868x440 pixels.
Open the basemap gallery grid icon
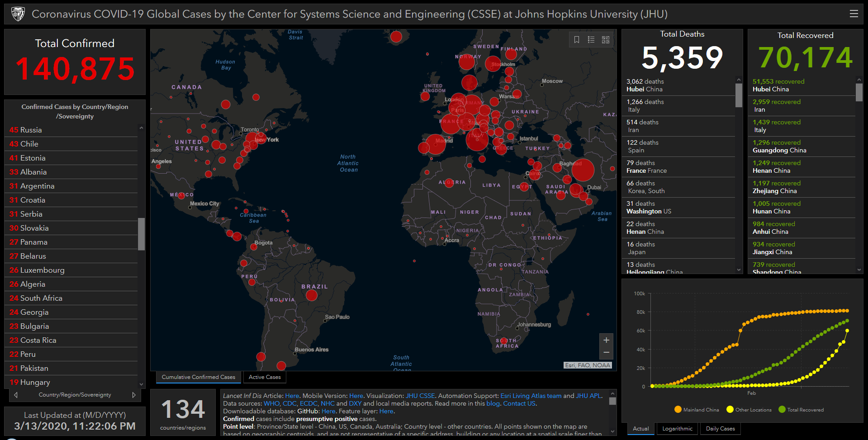click(x=606, y=40)
